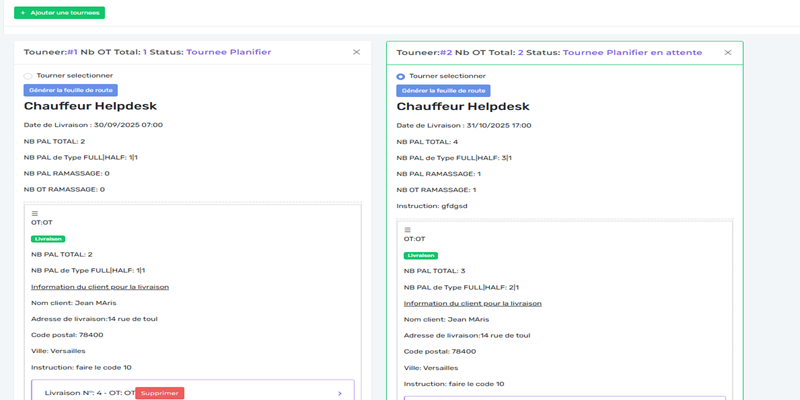Click the hamburger drag handle in tour #2 OT
This screenshot has height=400, width=800.
(407, 230)
